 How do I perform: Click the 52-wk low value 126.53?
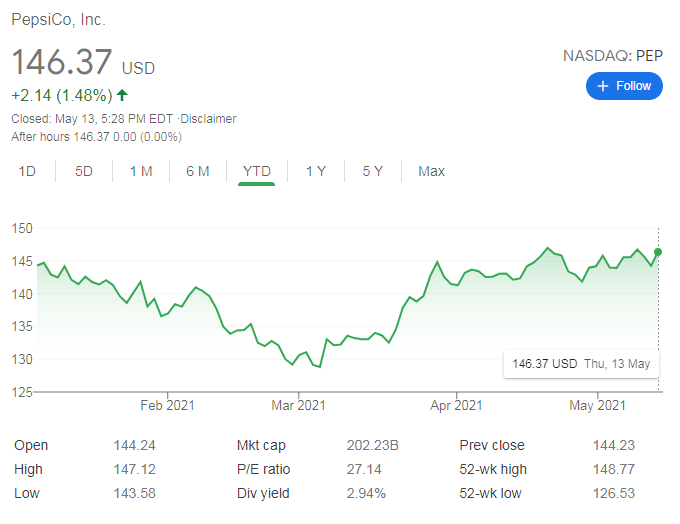pyautogui.click(x=614, y=493)
